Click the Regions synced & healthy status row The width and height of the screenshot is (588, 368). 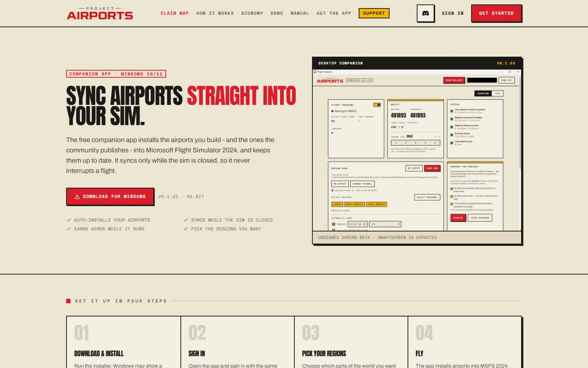coord(466,119)
